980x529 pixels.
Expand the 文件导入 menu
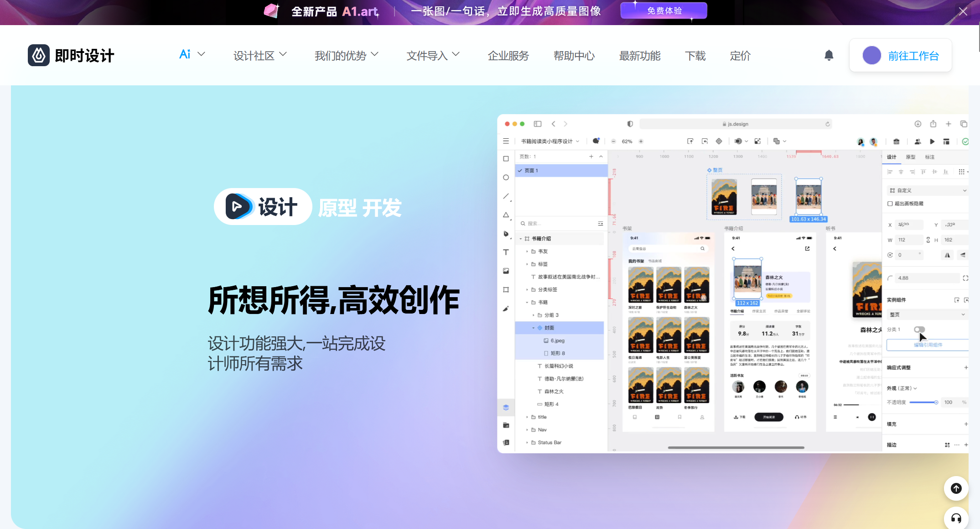[x=433, y=56]
